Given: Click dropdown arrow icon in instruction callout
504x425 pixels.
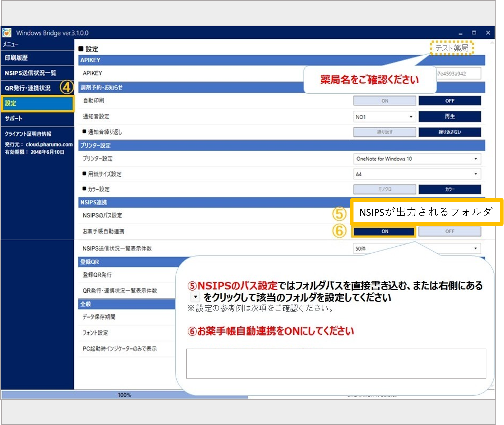Looking at the screenshot, I should 195,297.
